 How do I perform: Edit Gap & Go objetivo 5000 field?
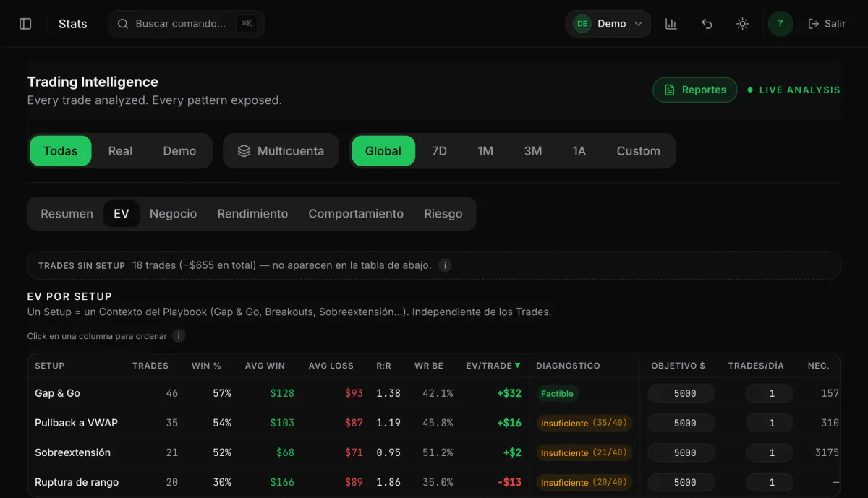coord(681,394)
